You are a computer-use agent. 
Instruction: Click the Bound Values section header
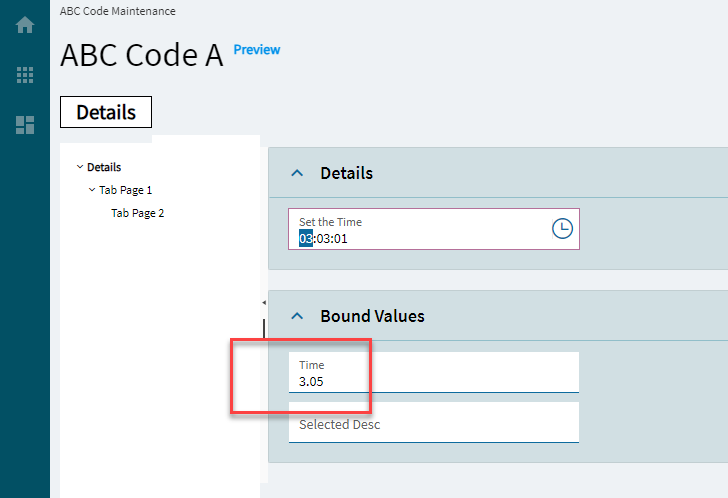point(498,316)
